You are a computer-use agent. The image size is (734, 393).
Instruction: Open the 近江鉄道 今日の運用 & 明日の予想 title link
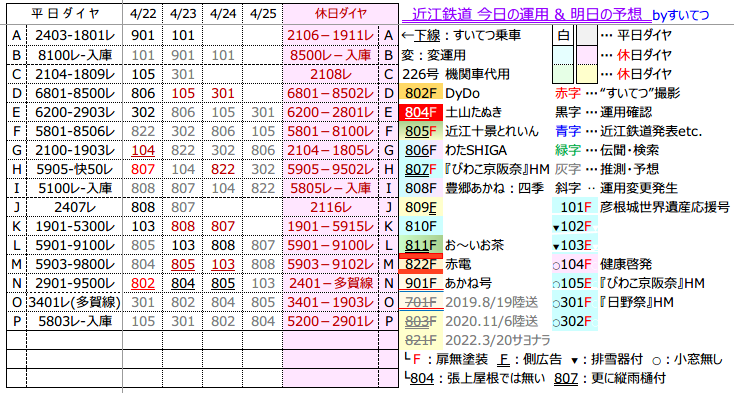(x=527, y=15)
